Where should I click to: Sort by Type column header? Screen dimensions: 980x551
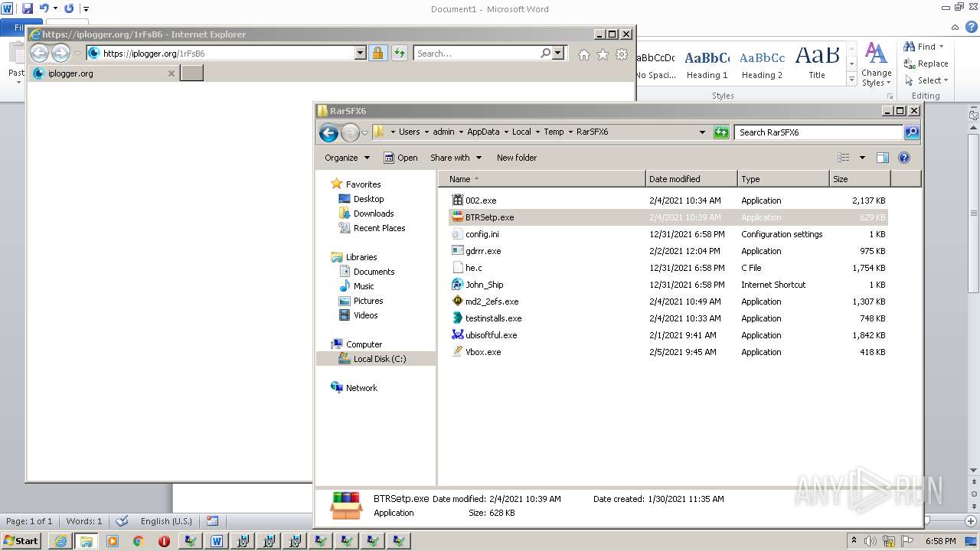pyautogui.click(x=783, y=179)
